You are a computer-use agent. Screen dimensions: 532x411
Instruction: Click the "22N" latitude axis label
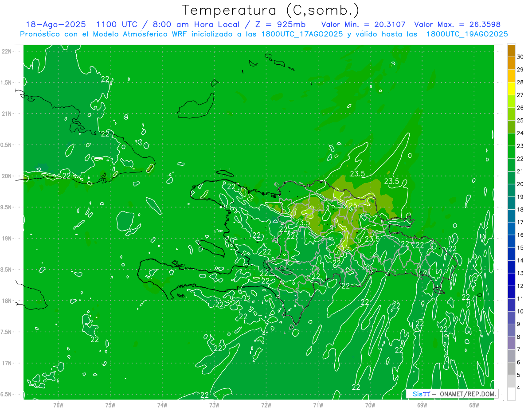tap(7, 51)
